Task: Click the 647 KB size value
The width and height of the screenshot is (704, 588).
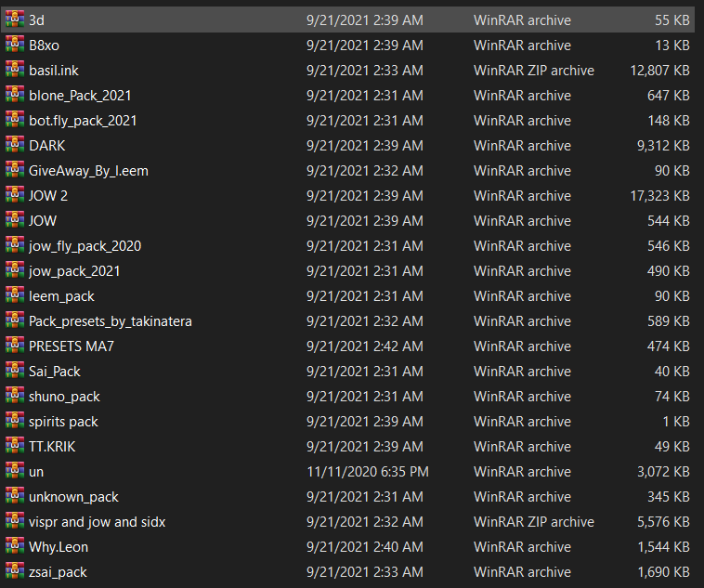Action: [x=669, y=96]
